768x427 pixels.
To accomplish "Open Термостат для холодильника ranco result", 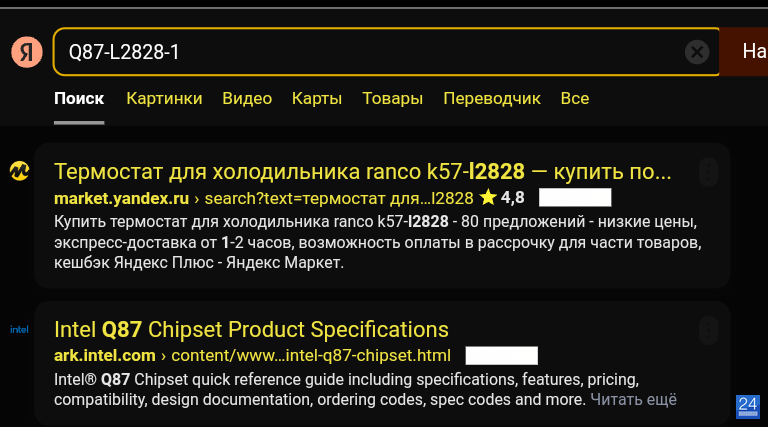I will 362,172.
